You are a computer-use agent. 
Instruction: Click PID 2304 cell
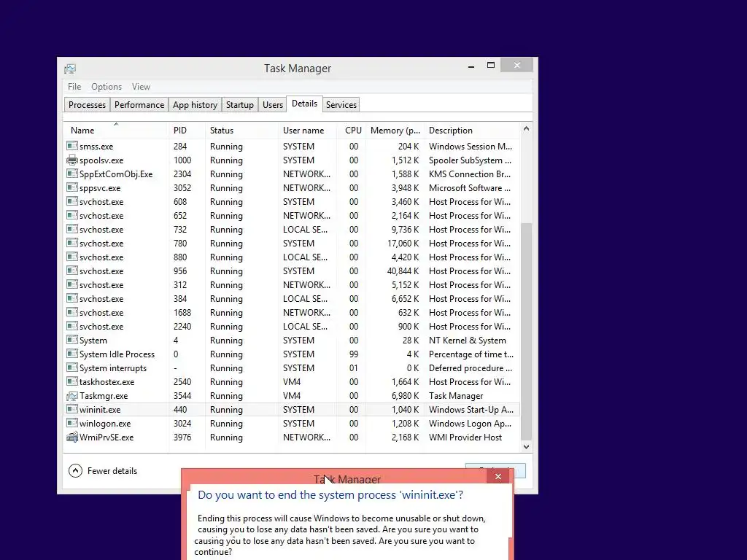point(182,174)
